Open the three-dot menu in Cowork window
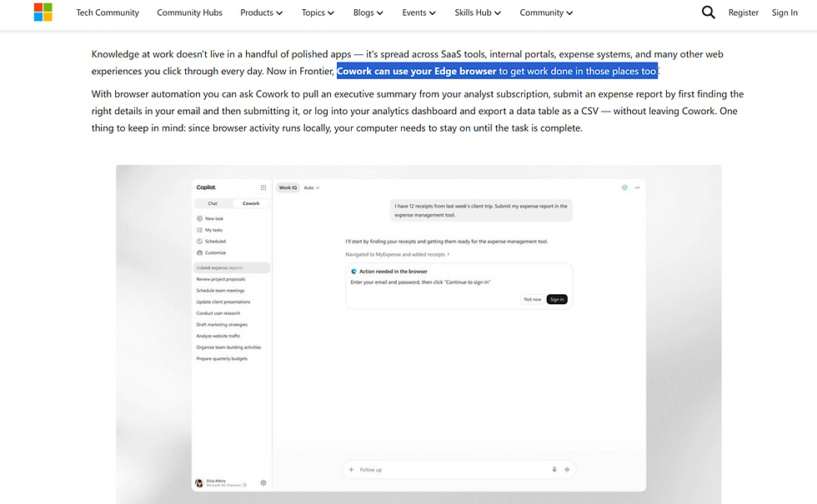The width and height of the screenshot is (817, 504). point(637,187)
